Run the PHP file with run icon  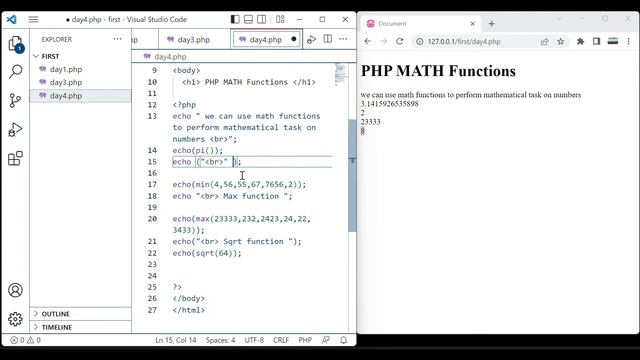(311, 39)
